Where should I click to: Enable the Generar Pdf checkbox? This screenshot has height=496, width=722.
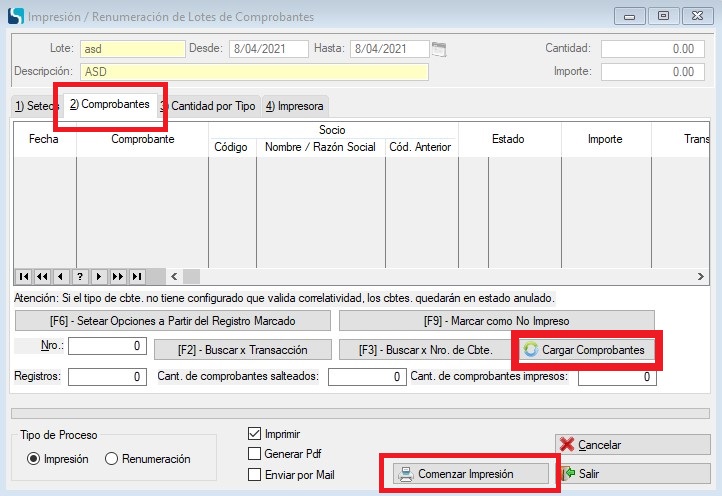[255, 454]
